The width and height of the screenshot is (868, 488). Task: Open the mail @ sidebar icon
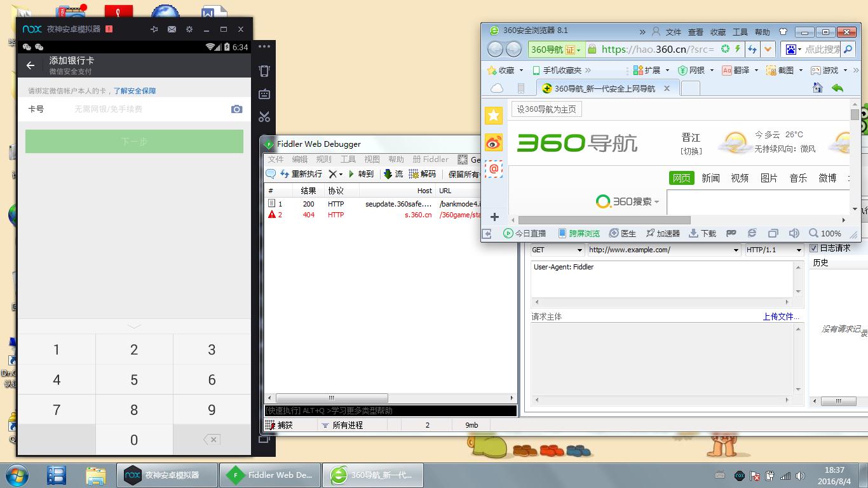coord(494,169)
